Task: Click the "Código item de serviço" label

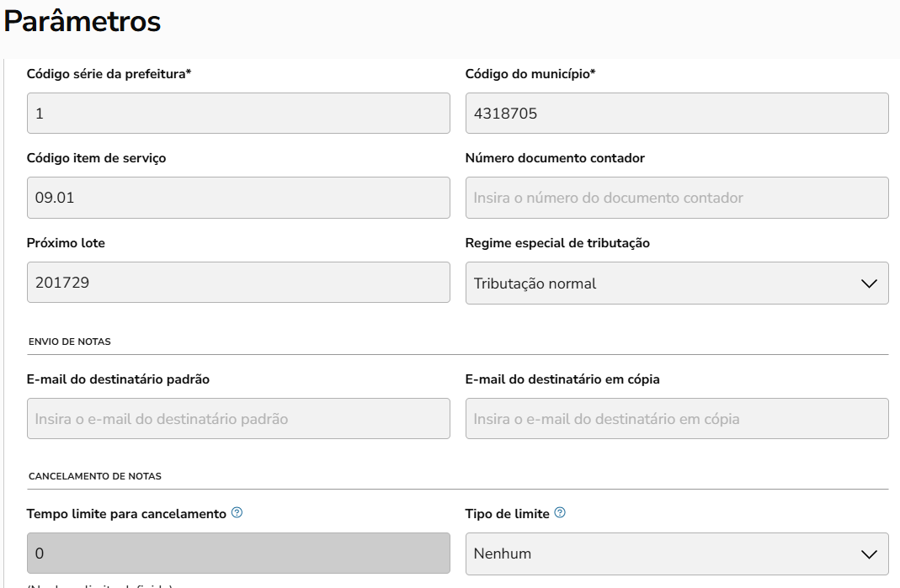Action: tap(96, 158)
